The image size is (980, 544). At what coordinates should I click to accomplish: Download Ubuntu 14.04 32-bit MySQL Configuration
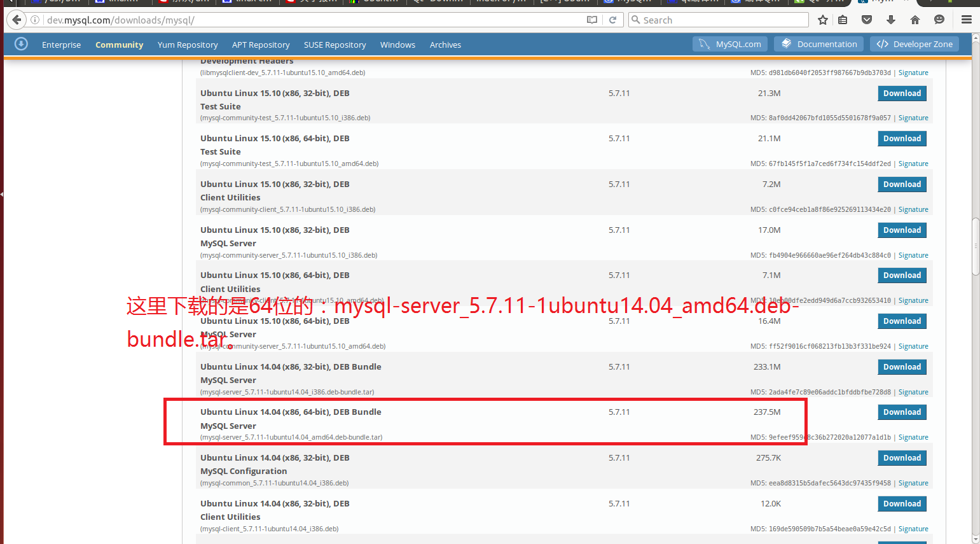(902, 458)
